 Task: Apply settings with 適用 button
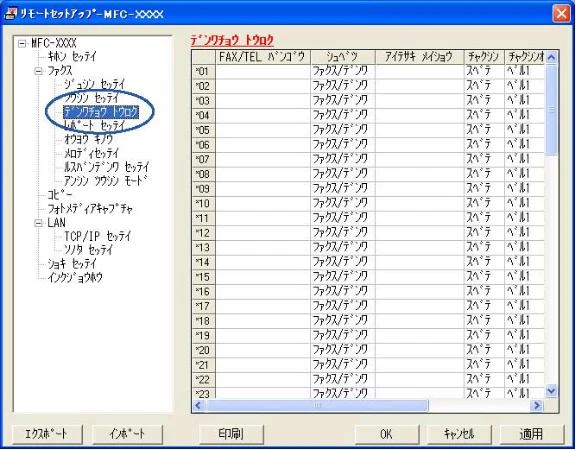pos(532,434)
